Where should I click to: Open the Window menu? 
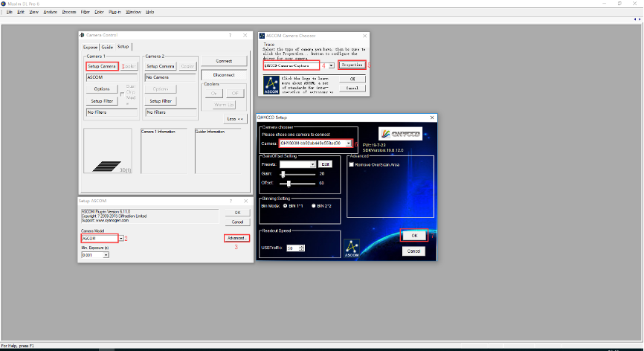pos(133,13)
